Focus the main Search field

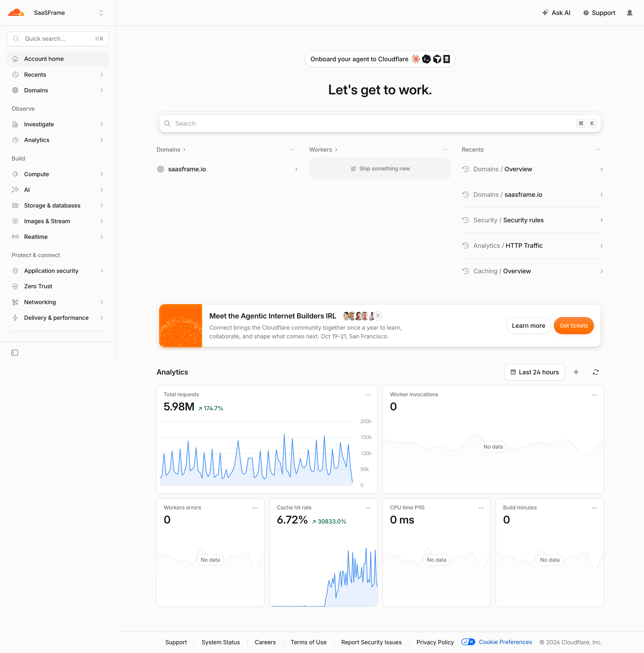380,123
